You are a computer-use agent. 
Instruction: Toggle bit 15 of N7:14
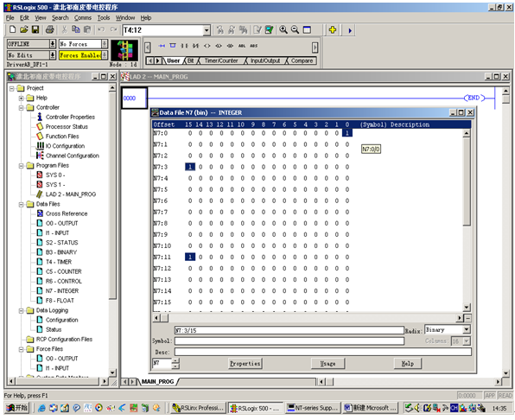click(190, 291)
